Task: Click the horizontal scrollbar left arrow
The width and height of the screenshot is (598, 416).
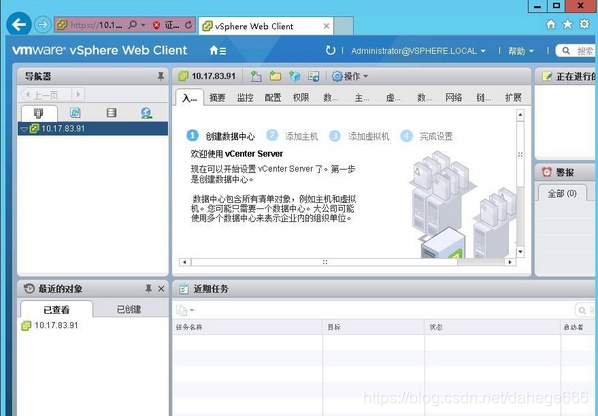Action: coord(185,262)
